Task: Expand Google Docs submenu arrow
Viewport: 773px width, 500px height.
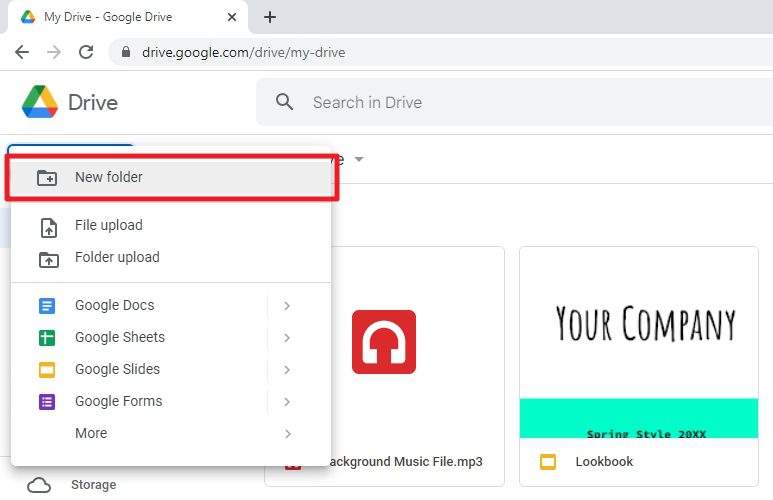Action: (287, 306)
